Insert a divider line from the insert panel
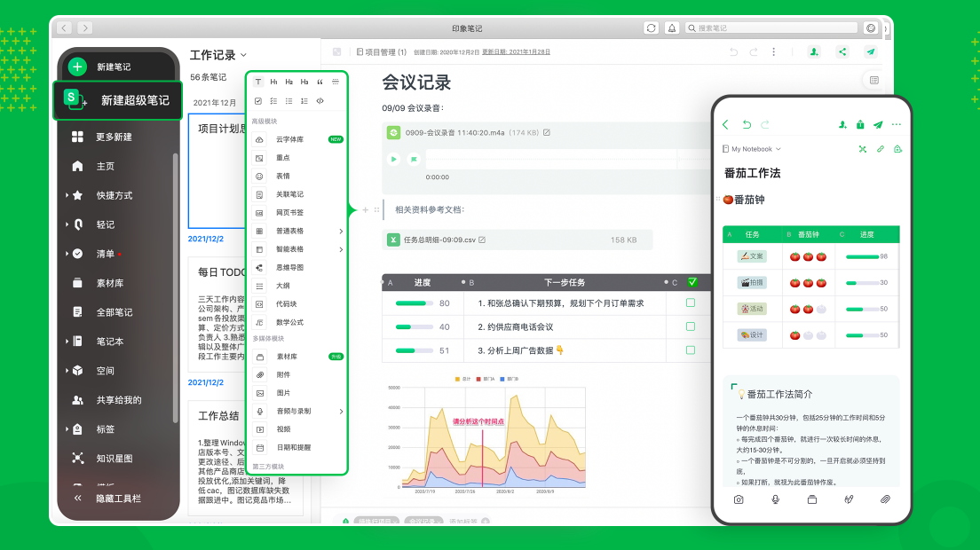The height and width of the screenshot is (550, 980). coord(336,82)
